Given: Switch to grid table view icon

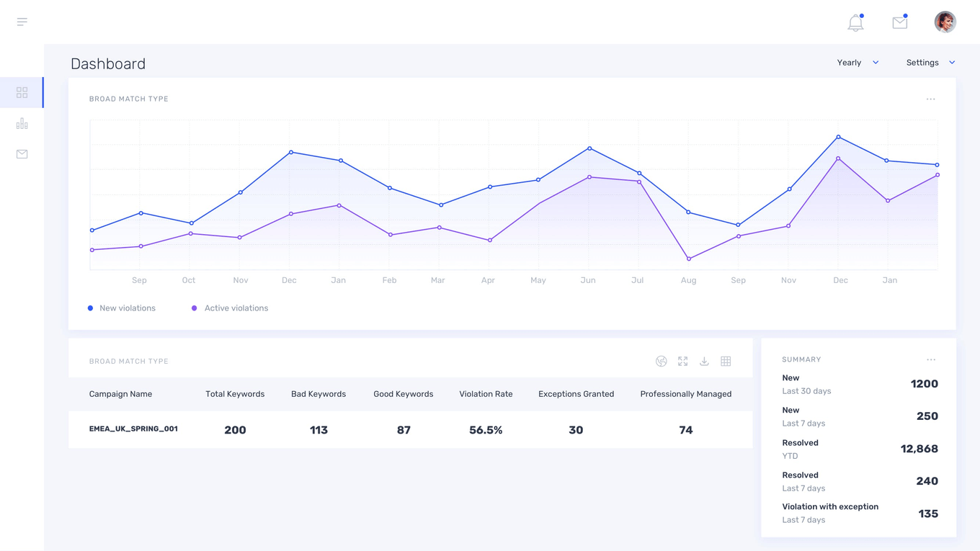Looking at the screenshot, I should point(726,362).
